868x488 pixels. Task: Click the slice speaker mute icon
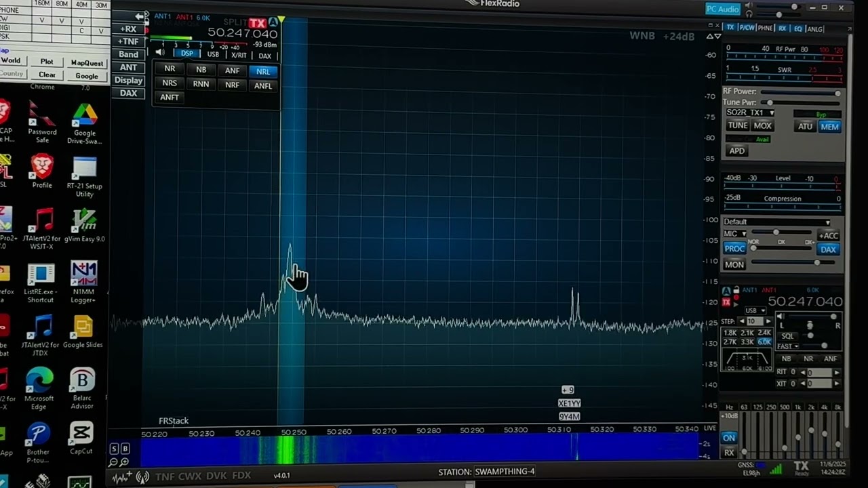159,52
